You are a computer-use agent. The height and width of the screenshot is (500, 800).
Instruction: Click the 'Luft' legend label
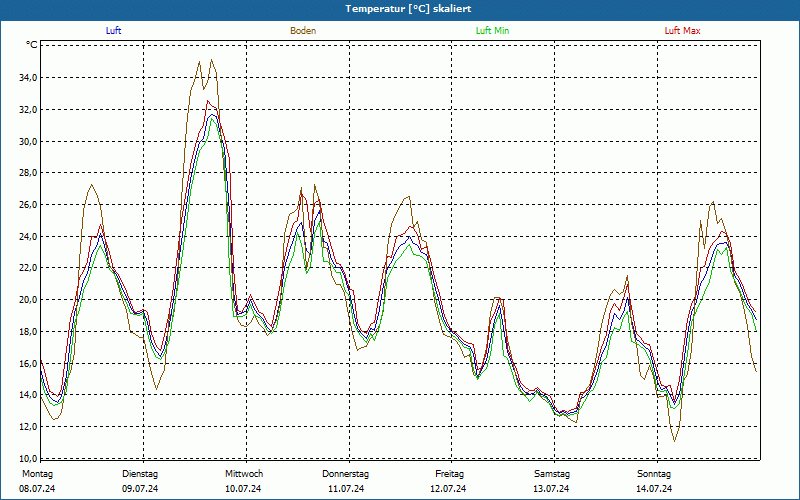point(113,31)
